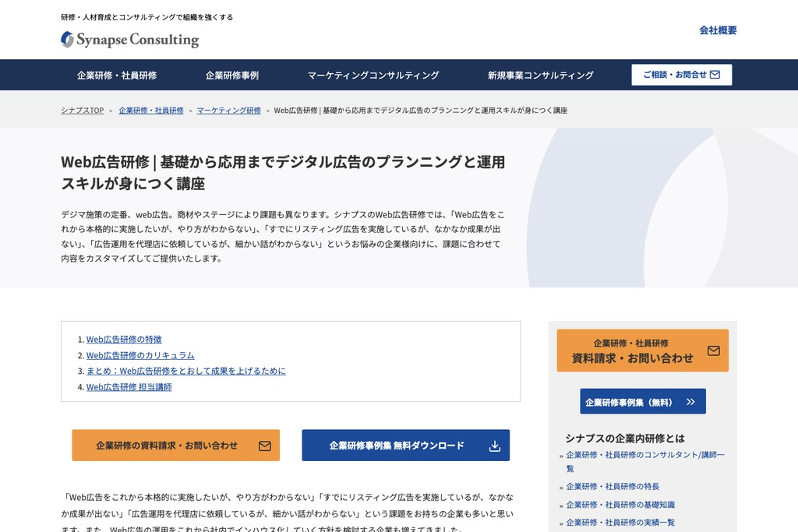Go to シナプスTOP breadcrumb link
This screenshot has height=532, width=798.
coord(83,111)
